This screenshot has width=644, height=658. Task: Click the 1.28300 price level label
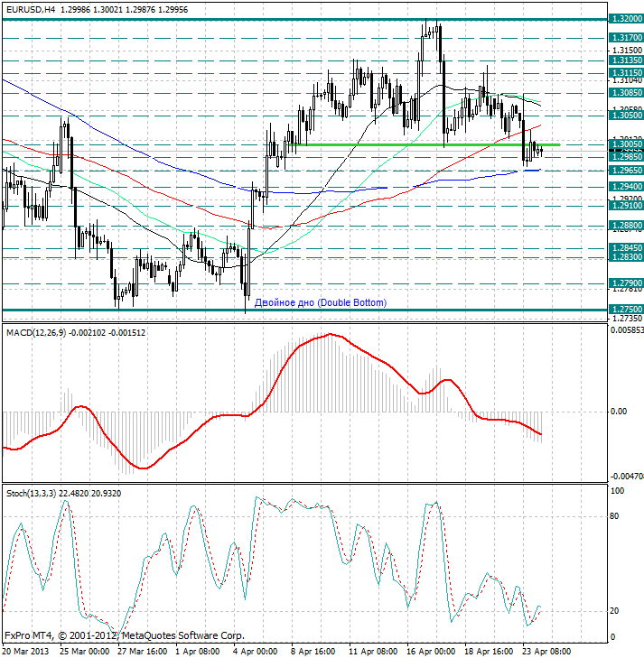point(626,257)
